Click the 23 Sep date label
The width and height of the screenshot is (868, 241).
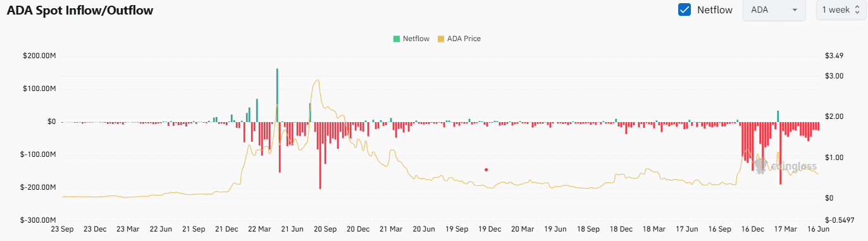pos(63,230)
